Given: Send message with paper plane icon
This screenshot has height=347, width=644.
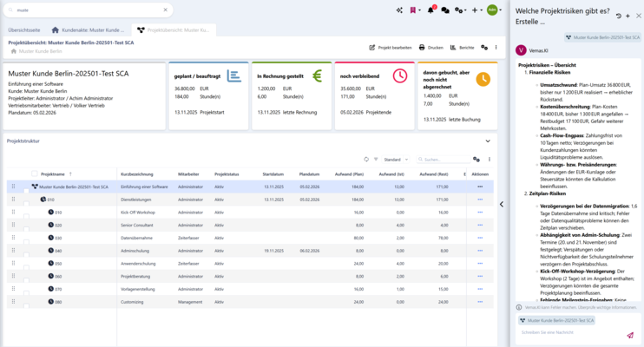Looking at the screenshot, I should (x=630, y=335).
